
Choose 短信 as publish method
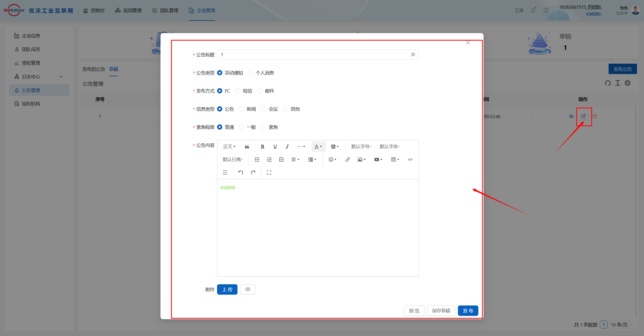238,91
